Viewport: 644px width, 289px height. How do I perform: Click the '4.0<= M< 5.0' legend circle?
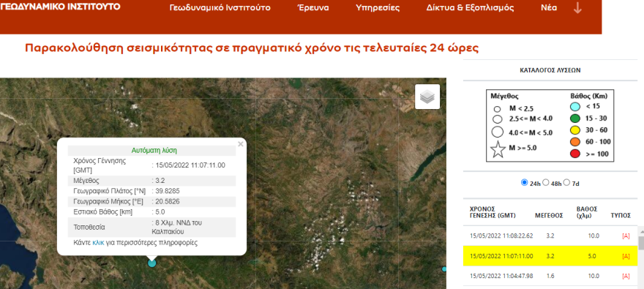[x=498, y=132]
